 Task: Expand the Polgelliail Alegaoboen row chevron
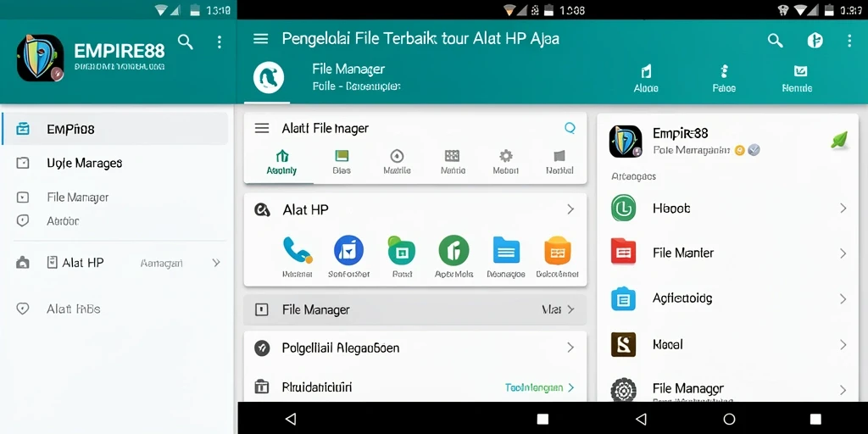click(x=570, y=348)
